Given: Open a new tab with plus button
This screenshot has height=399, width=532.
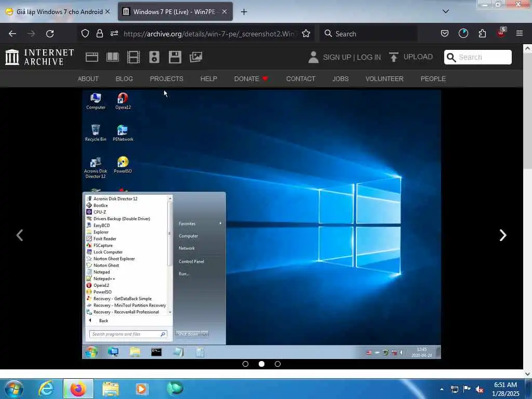Looking at the screenshot, I should [x=244, y=12].
